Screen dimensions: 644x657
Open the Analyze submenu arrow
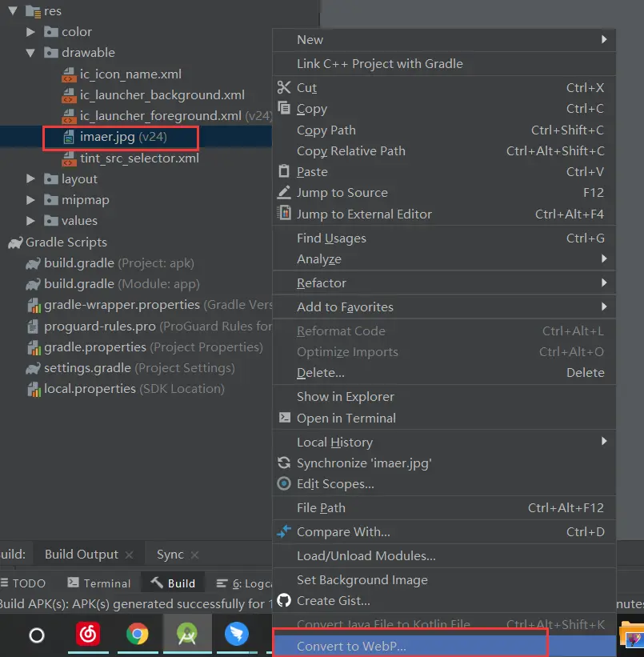pyautogui.click(x=604, y=258)
